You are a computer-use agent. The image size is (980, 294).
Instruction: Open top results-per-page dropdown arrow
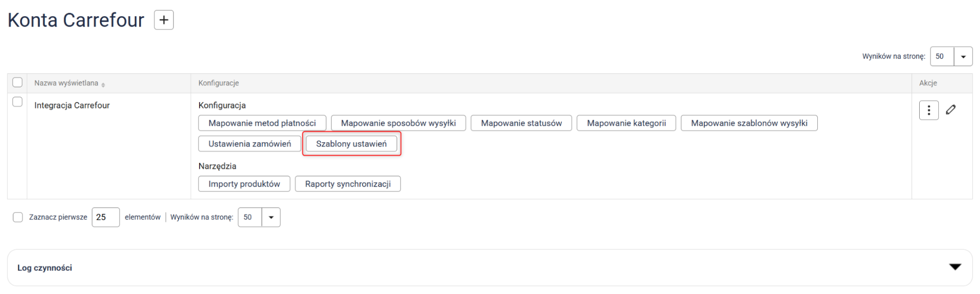(x=963, y=56)
